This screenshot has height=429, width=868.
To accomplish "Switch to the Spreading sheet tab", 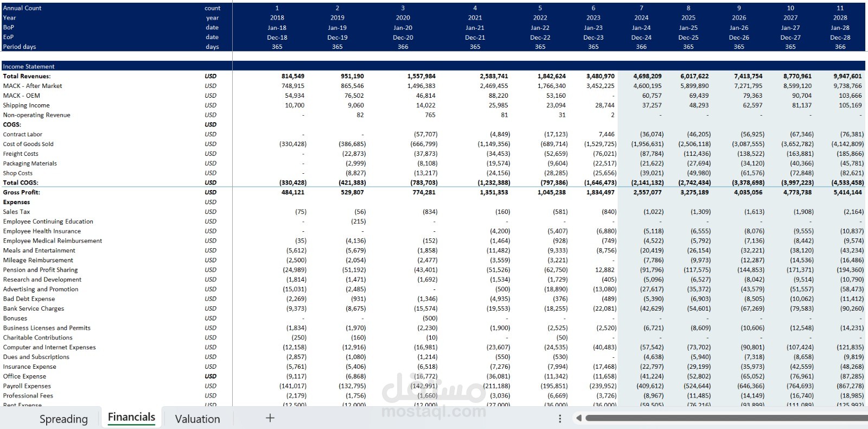I will coord(63,419).
